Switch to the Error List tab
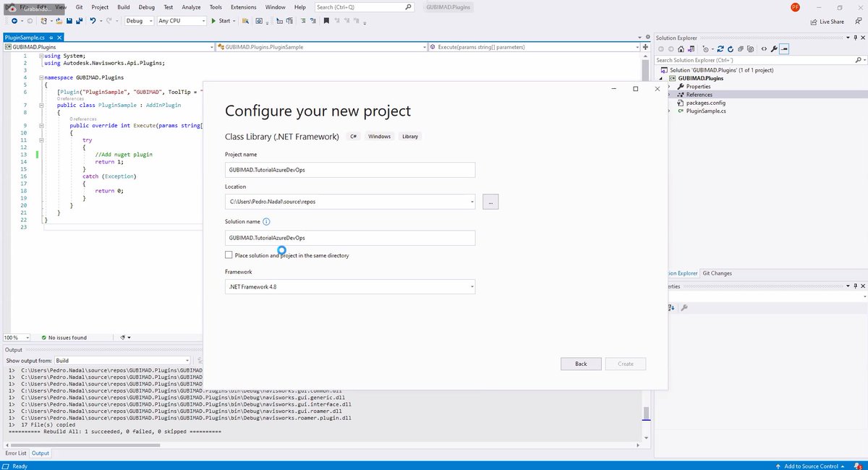The width and height of the screenshot is (868, 470). (x=16, y=453)
